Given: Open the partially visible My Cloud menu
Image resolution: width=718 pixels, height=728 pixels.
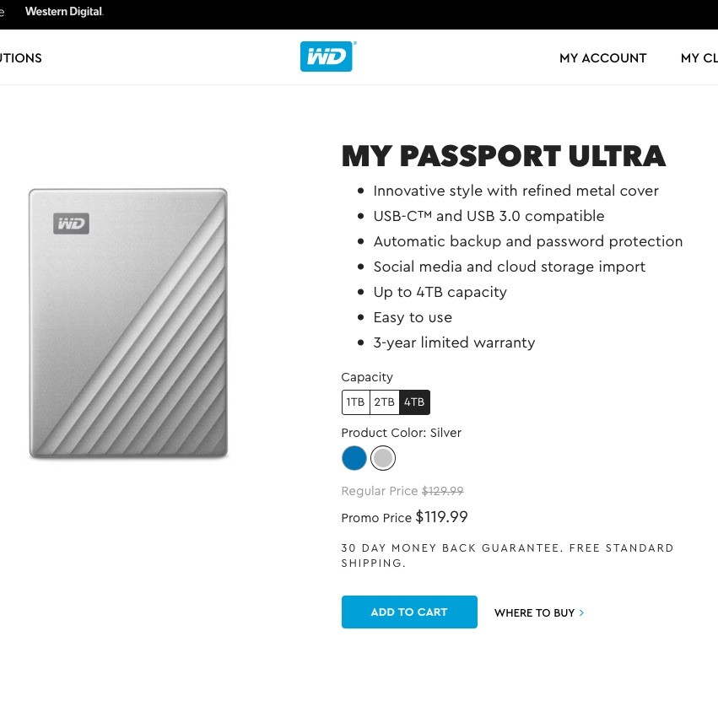Looking at the screenshot, I should pos(699,58).
